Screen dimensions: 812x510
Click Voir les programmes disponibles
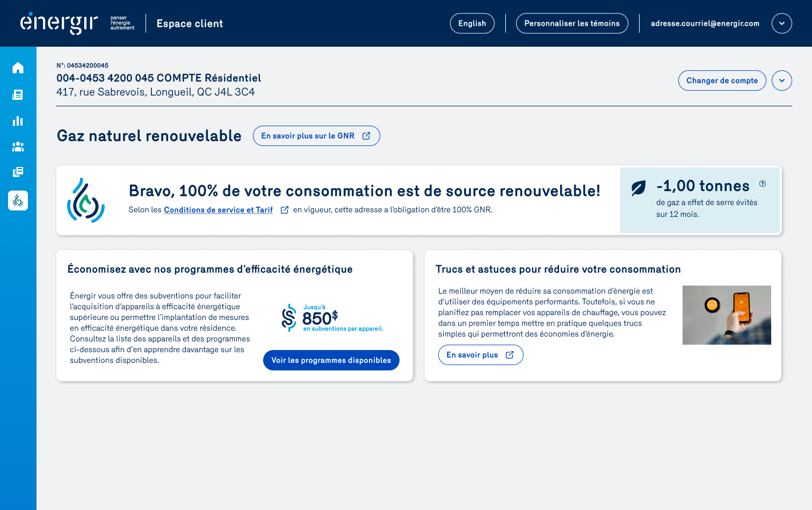pyautogui.click(x=331, y=360)
